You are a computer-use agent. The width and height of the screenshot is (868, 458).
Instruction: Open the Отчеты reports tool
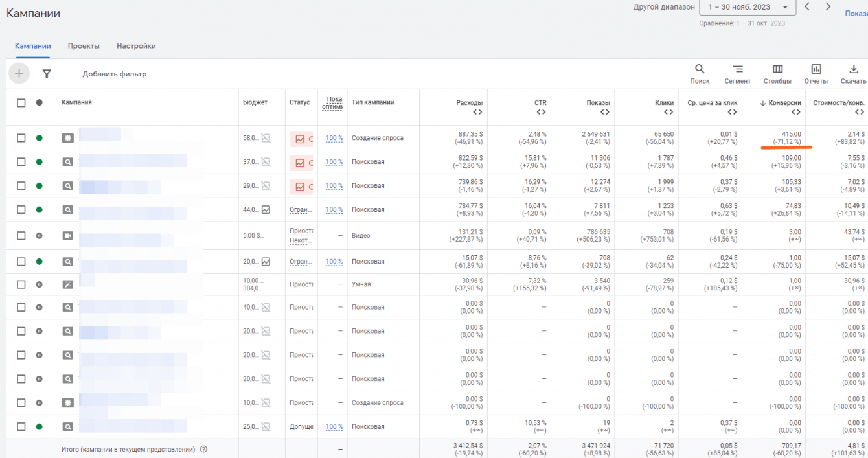coord(816,73)
